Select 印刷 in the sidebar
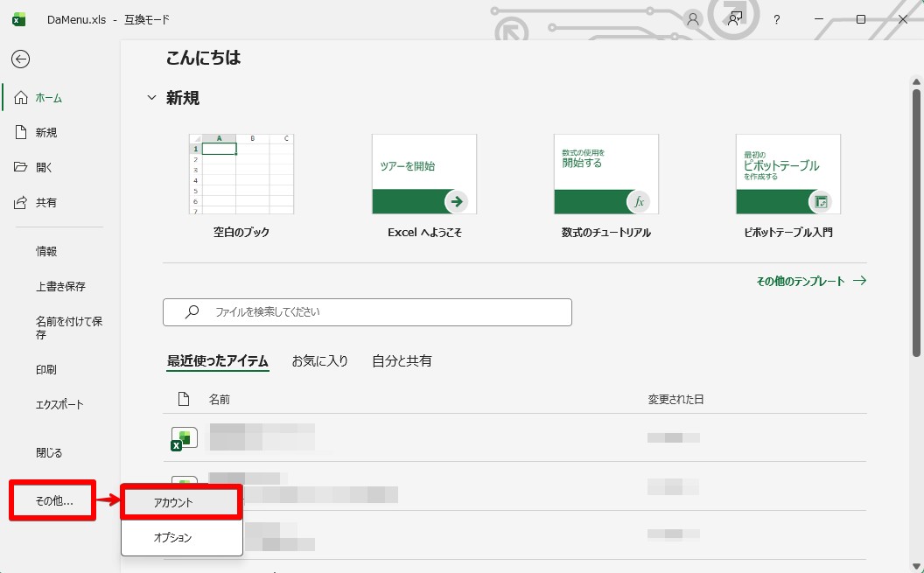The image size is (924, 573). (x=46, y=370)
